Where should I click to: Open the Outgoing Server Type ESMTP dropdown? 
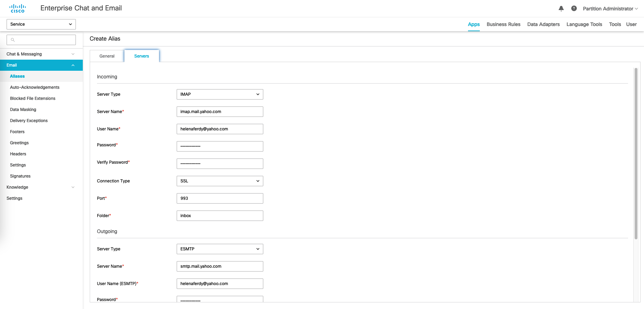tap(220, 249)
